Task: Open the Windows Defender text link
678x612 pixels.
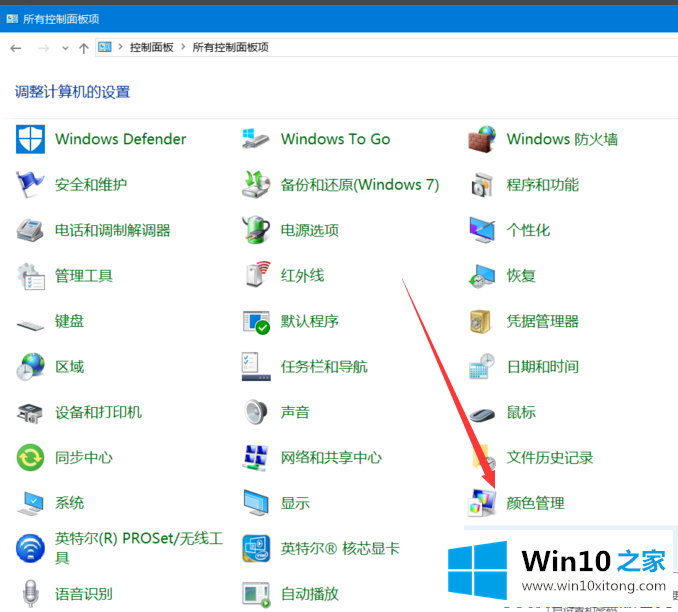Action: [121, 139]
